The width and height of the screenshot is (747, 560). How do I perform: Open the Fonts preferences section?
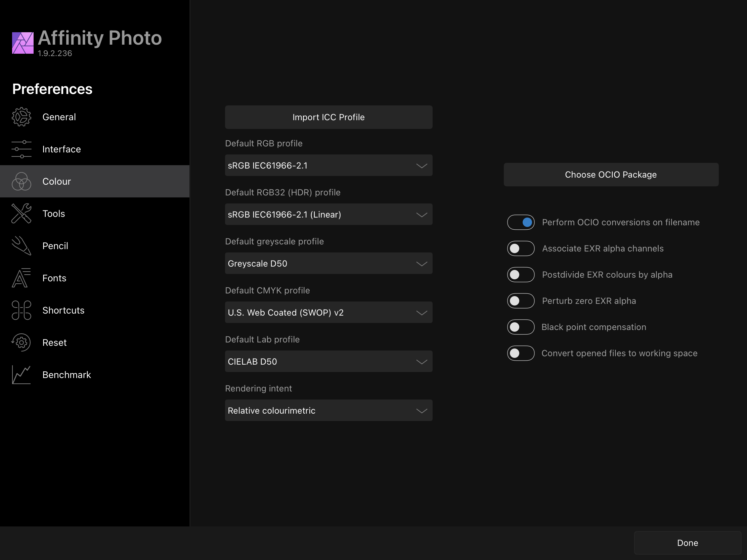pos(95,278)
